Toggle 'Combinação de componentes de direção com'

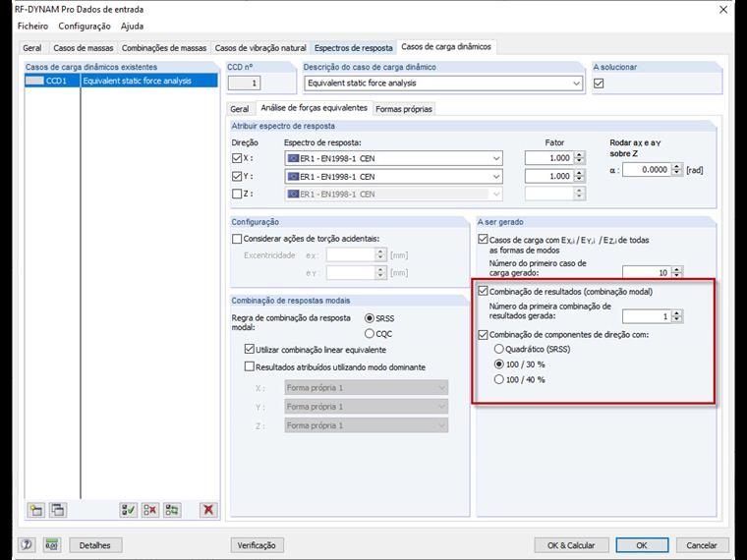[483, 335]
